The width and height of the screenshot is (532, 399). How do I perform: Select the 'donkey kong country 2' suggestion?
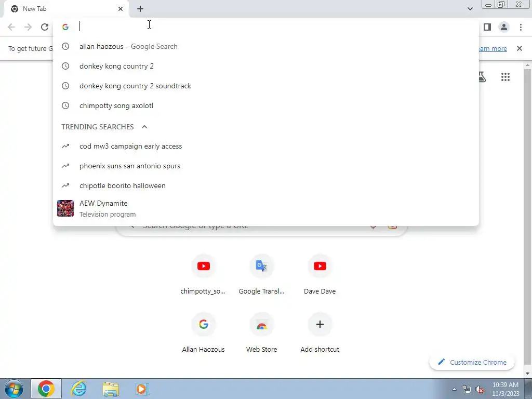[266, 66]
